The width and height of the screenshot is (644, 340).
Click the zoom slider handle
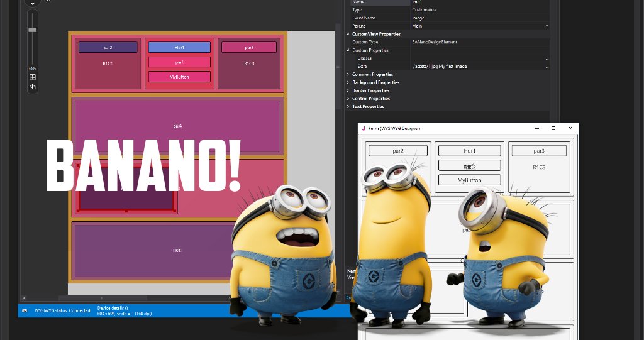pyautogui.click(x=33, y=30)
